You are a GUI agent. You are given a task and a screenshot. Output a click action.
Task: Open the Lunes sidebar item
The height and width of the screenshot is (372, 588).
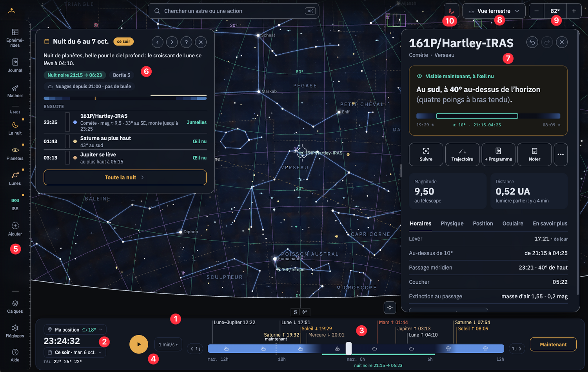pos(15,179)
